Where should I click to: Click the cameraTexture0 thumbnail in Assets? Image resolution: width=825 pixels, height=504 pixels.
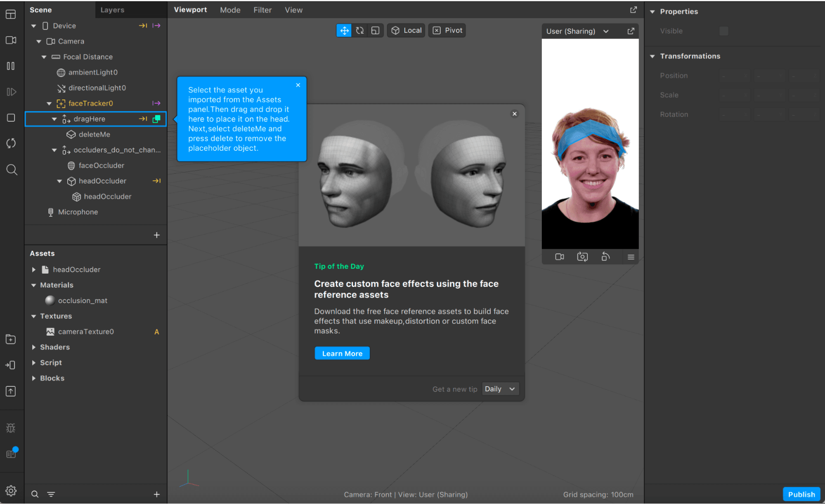click(x=50, y=331)
